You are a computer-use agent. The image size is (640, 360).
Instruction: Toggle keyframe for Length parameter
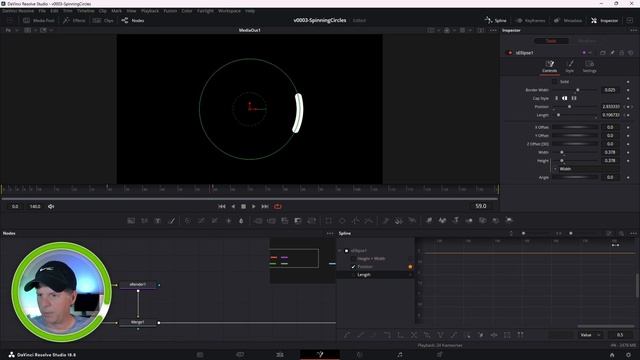pyautogui.click(x=628, y=115)
